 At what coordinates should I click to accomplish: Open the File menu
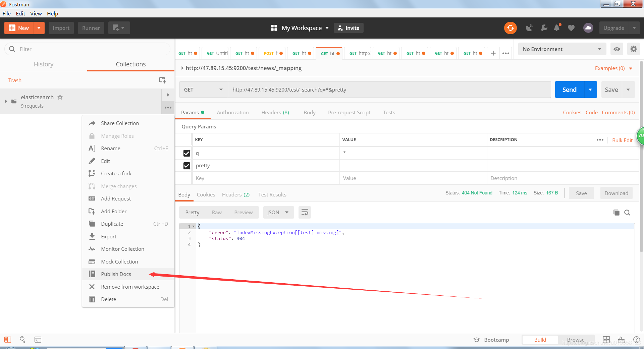6,13
